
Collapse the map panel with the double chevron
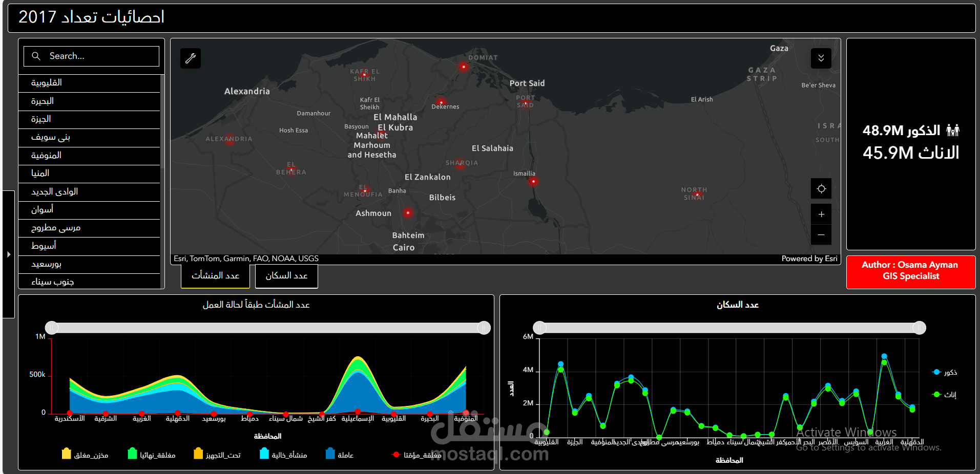click(821, 58)
